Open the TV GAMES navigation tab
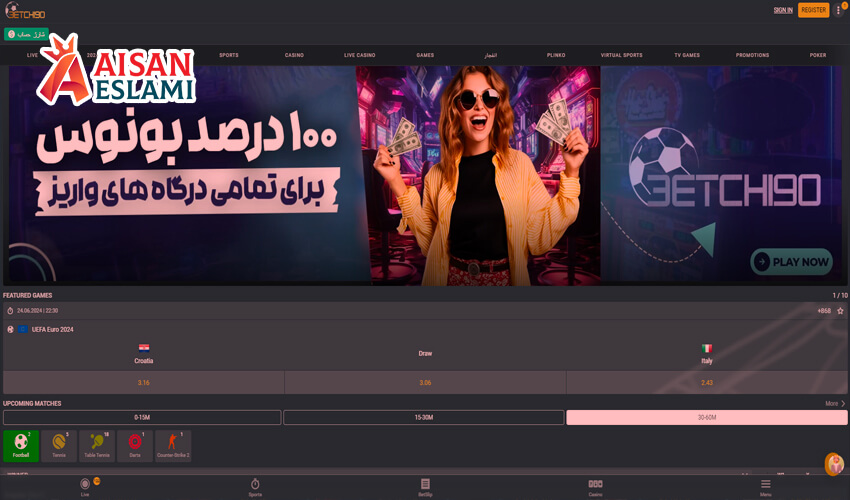Image resolution: width=850 pixels, height=500 pixels. (687, 55)
